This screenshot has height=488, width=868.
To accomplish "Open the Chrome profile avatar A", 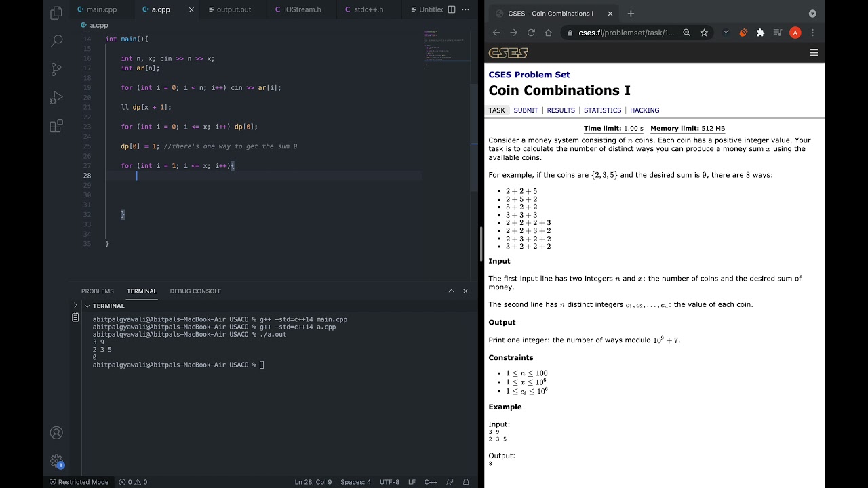I will click(x=795, y=33).
